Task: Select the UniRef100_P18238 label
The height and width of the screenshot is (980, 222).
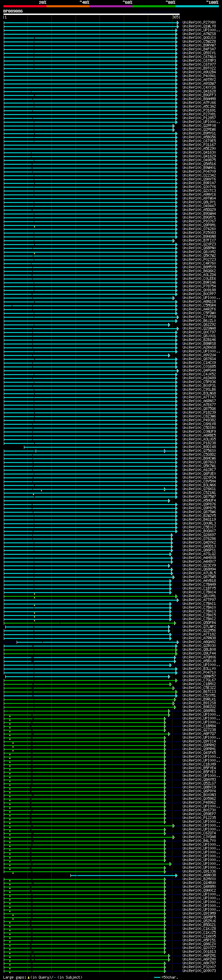Action: (199, 443)
